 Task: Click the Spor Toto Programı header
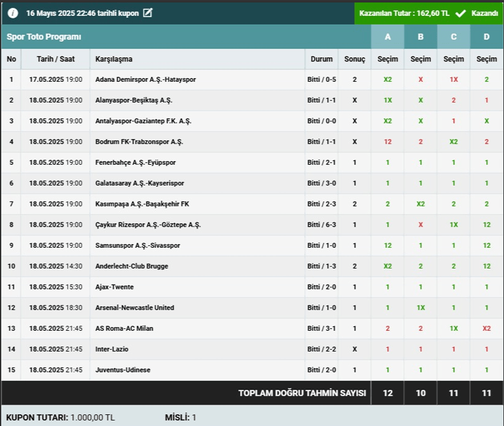44,37
